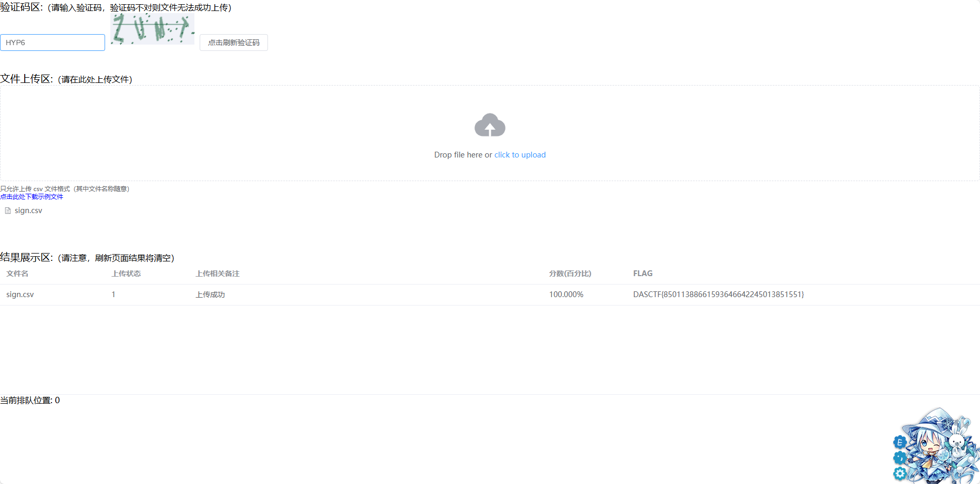
Task: Focus the captcha input field containing HYP6
Action: [53, 43]
